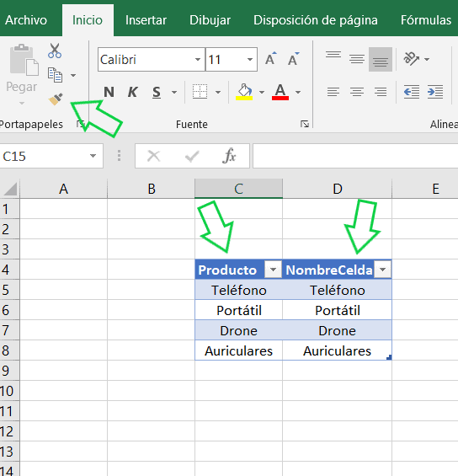Expand Name Box dropdown arrow

[93, 156]
